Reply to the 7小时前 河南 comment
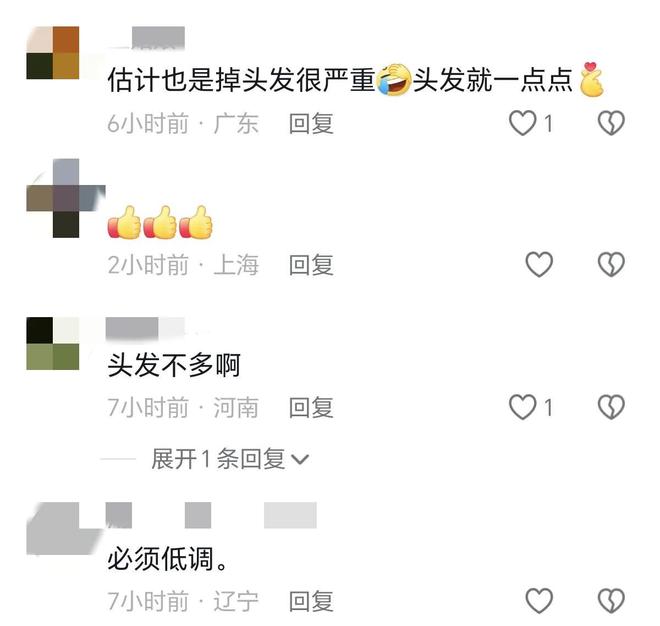 (x=311, y=408)
